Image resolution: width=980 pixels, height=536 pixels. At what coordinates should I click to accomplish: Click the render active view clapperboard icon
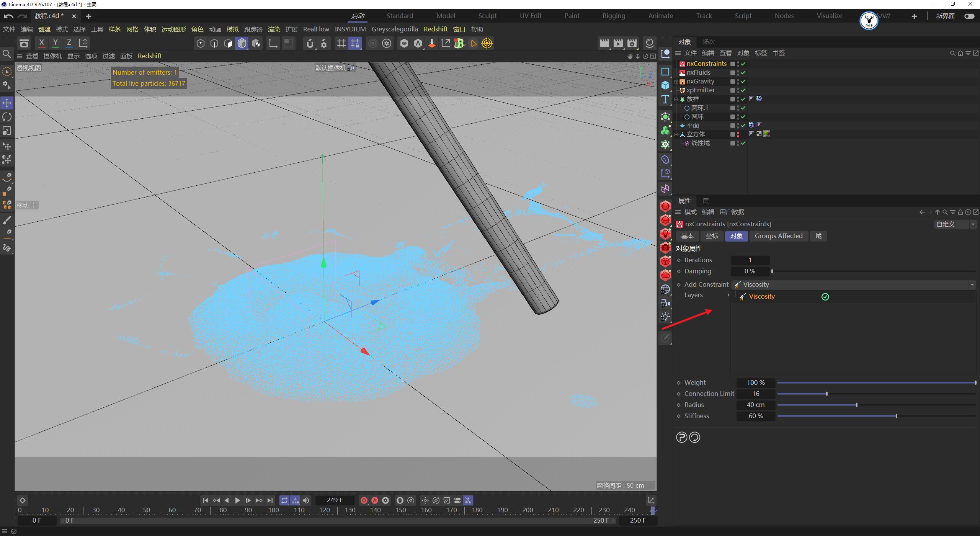[x=604, y=43]
